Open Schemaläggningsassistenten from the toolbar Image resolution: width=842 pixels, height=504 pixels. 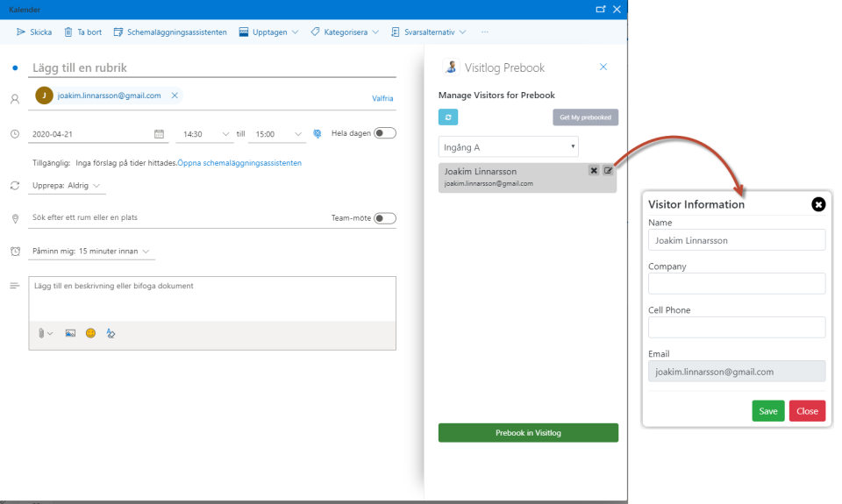click(170, 32)
